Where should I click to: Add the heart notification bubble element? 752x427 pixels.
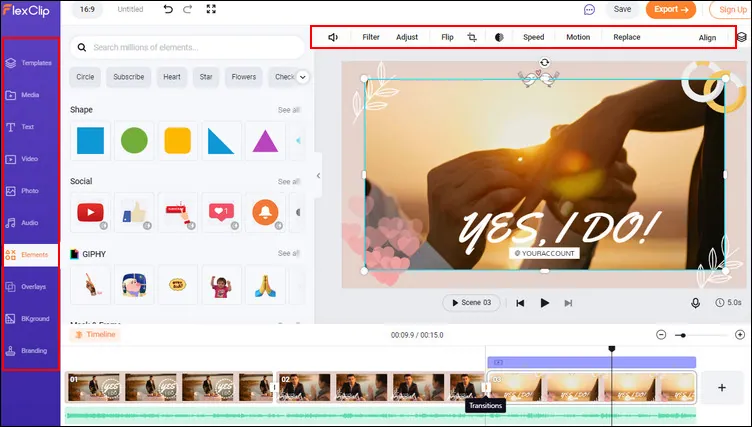click(221, 212)
